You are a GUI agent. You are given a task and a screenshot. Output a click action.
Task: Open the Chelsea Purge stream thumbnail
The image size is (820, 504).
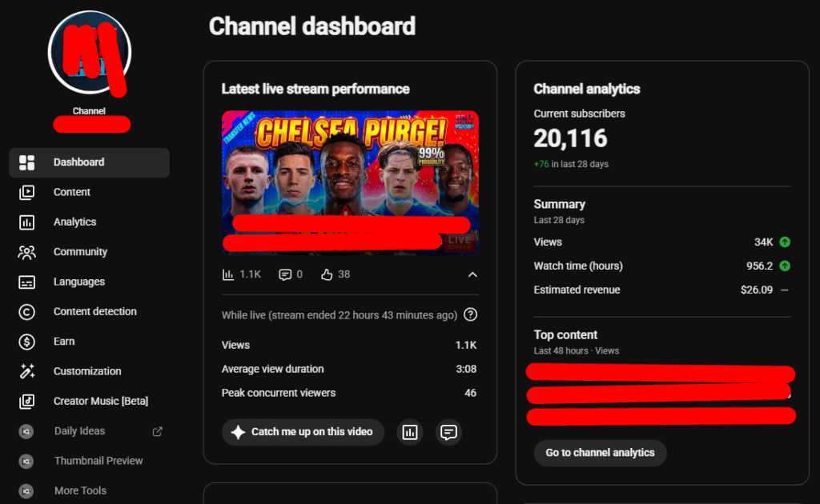point(350,182)
